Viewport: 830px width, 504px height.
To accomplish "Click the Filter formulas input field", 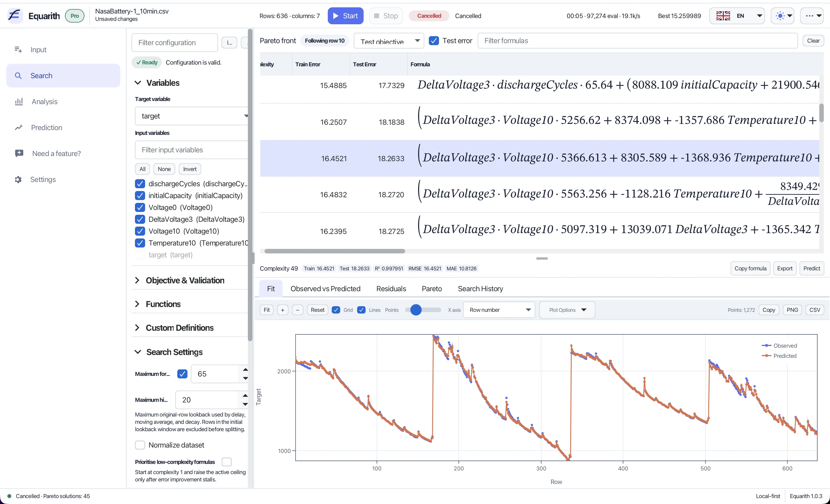I will [637, 40].
